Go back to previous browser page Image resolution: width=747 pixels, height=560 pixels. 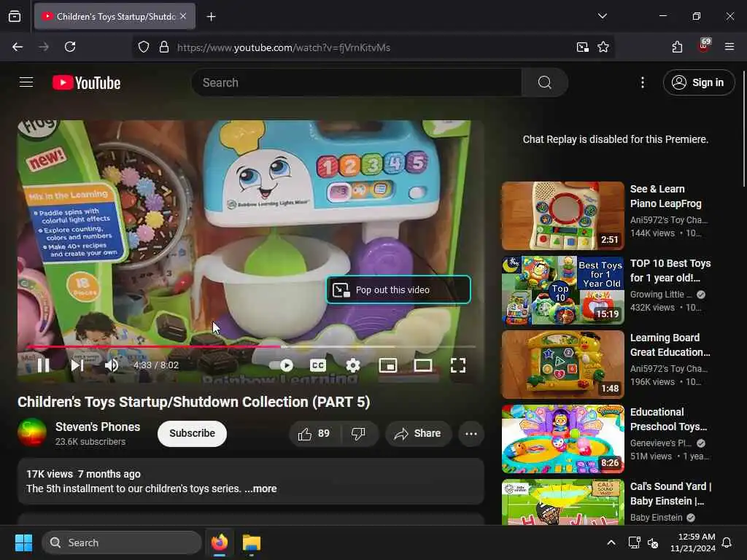18,47
